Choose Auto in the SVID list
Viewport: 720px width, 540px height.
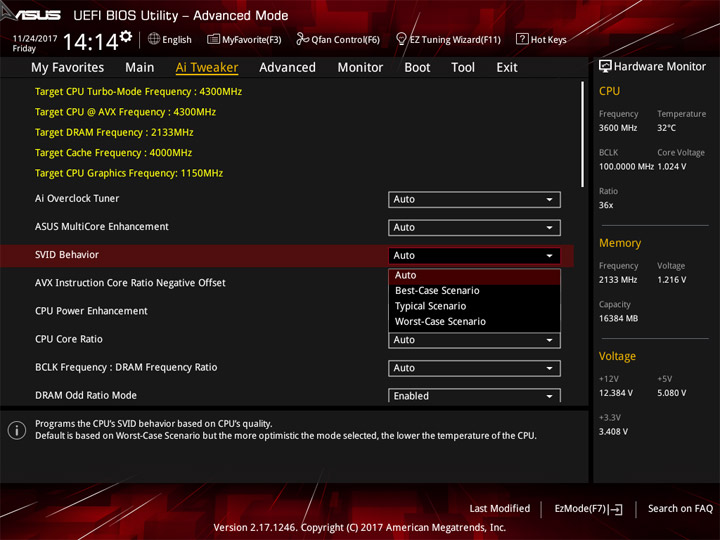click(474, 276)
